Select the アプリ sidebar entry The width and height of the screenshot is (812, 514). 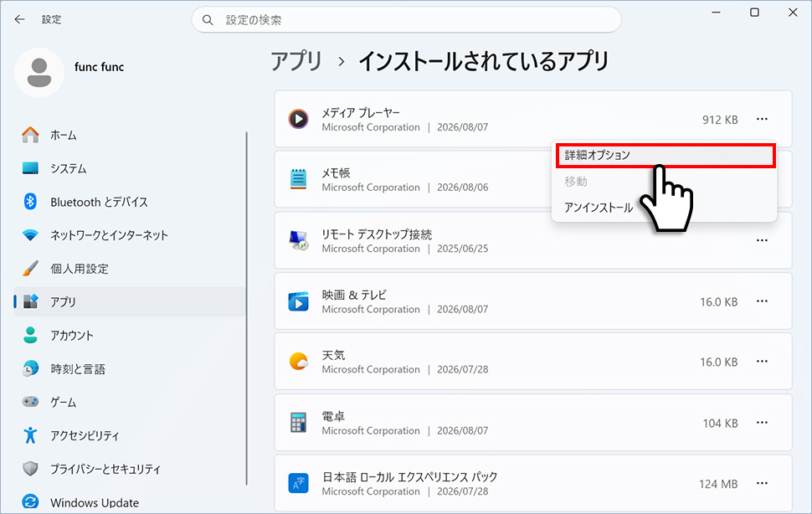point(130,301)
